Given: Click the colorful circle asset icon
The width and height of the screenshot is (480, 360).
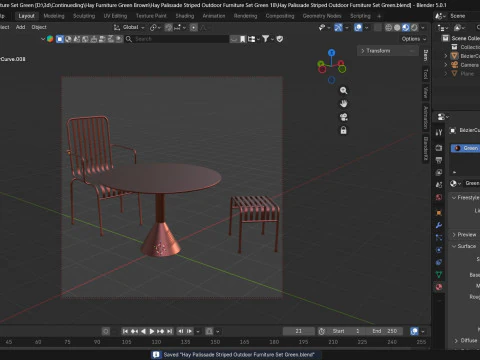Looking at the screenshot, I should click(50, 39).
